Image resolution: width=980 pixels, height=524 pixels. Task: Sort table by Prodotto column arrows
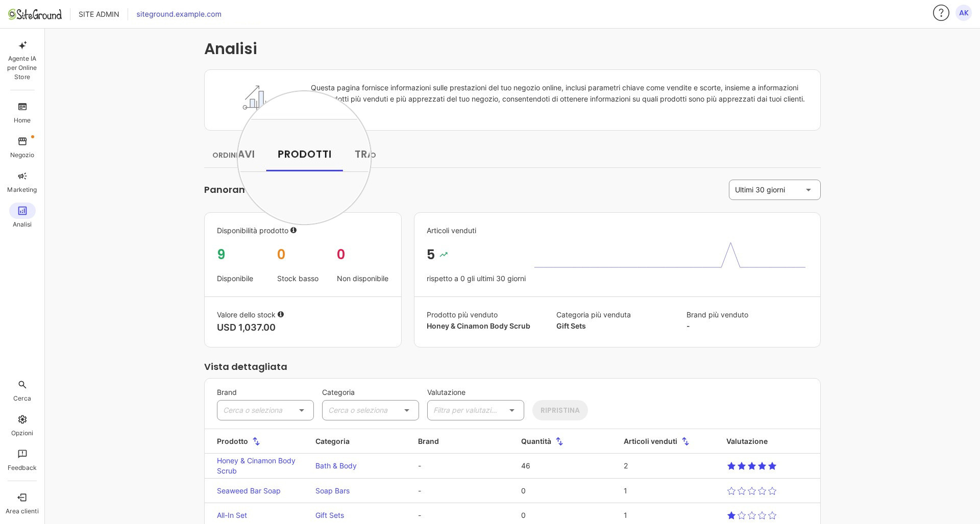point(256,441)
